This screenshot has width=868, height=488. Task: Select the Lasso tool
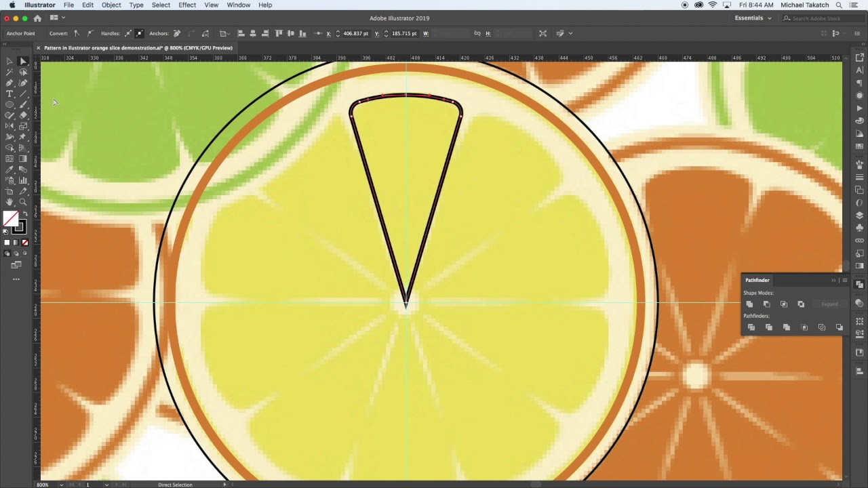tap(23, 72)
